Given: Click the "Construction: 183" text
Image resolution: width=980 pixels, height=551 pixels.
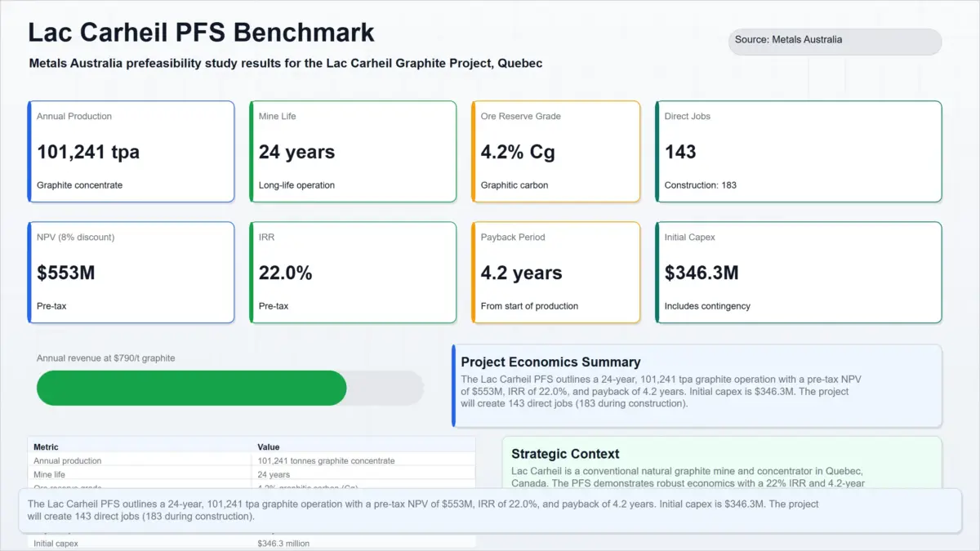Looking at the screenshot, I should pyautogui.click(x=701, y=185).
